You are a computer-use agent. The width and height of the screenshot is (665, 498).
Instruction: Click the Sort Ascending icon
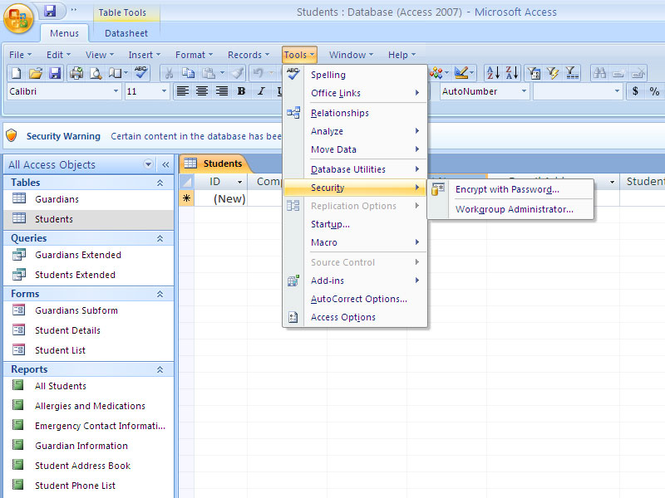(492, 73)
